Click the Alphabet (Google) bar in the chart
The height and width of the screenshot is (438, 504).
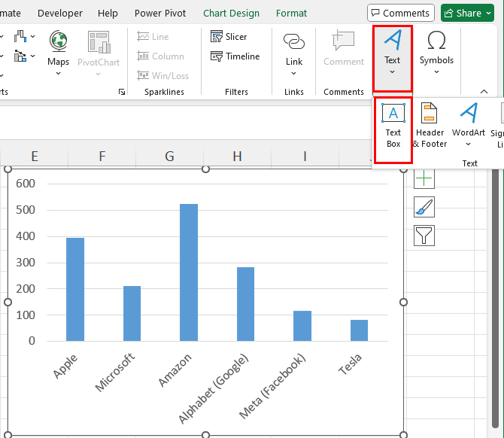click(x=245, y=304)
